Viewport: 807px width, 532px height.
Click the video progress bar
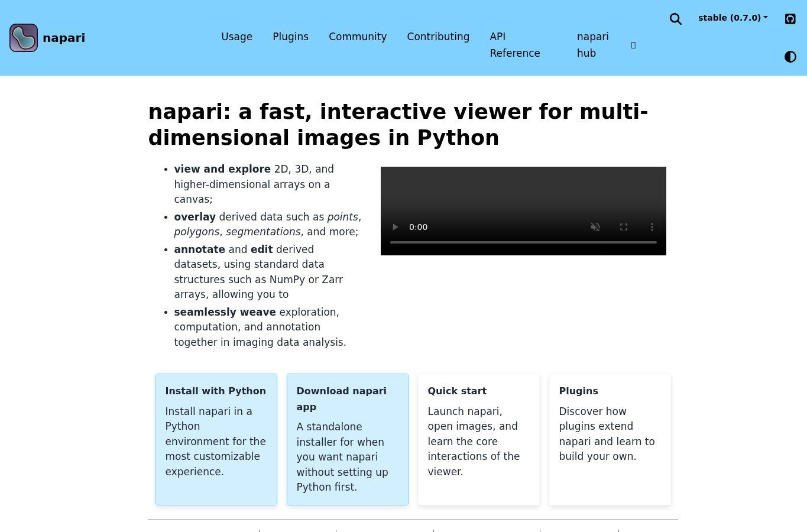coord(523,242)
